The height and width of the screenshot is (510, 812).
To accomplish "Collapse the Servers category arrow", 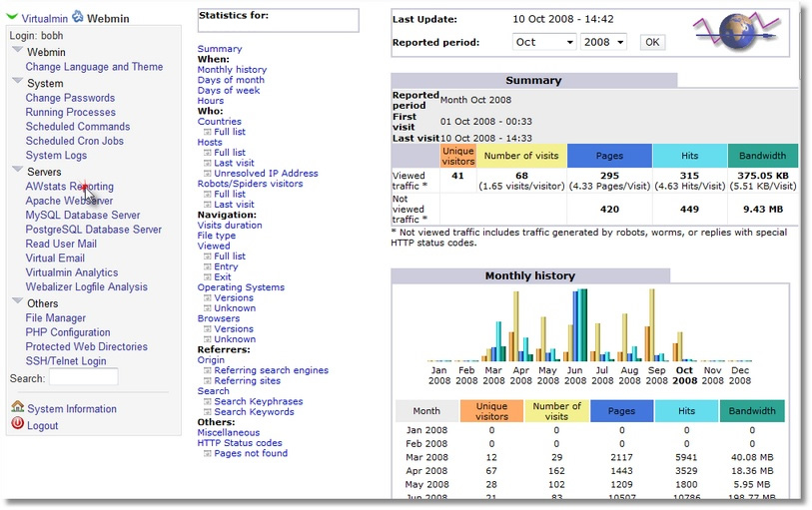I will [x=18, y=169].
